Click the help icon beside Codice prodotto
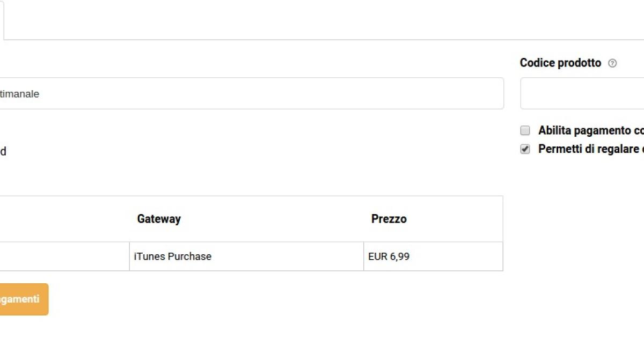Image resolution: width=644 pixels, height=338 pixels. pyautogui.click(x=612, y=63)
